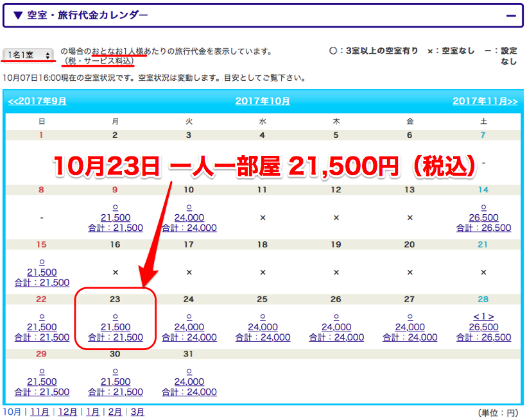Open 合計：26,500 total on October 28

click(483, 337)
